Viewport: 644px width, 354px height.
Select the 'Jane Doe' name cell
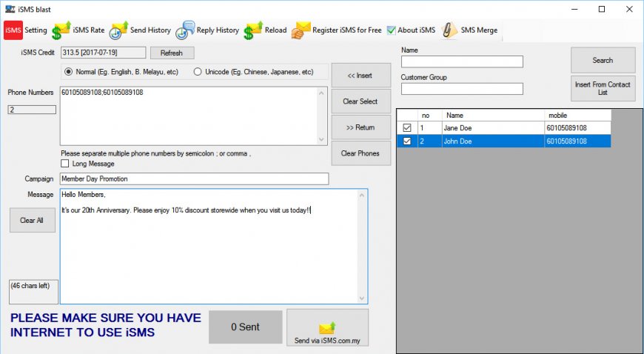click(x=493, y=128)
